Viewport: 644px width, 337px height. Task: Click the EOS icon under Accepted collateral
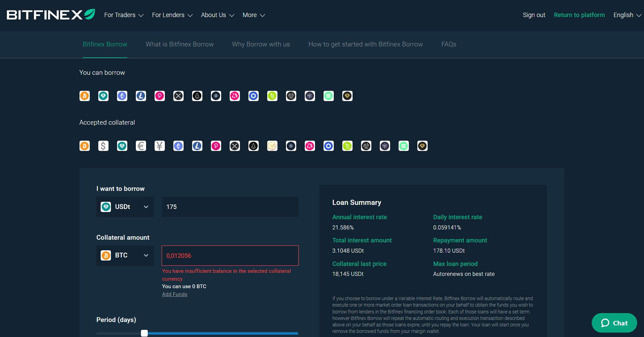(x=254, y=146)
